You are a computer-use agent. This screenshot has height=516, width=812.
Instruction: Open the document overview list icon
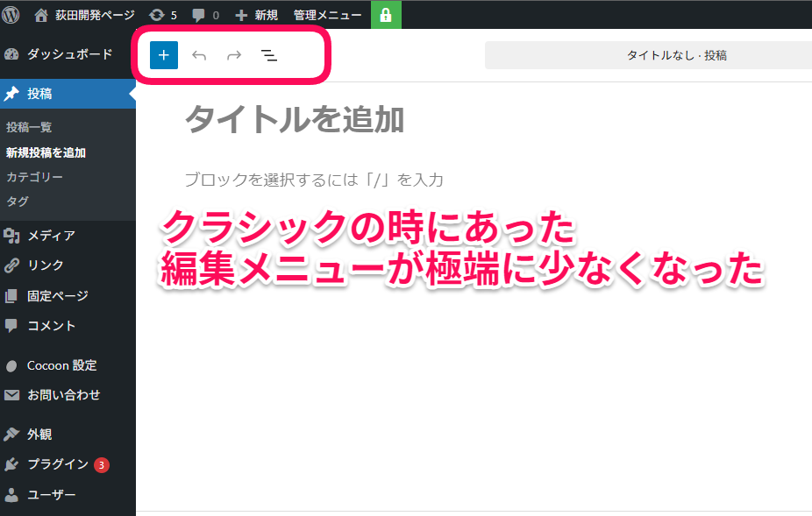269,55
